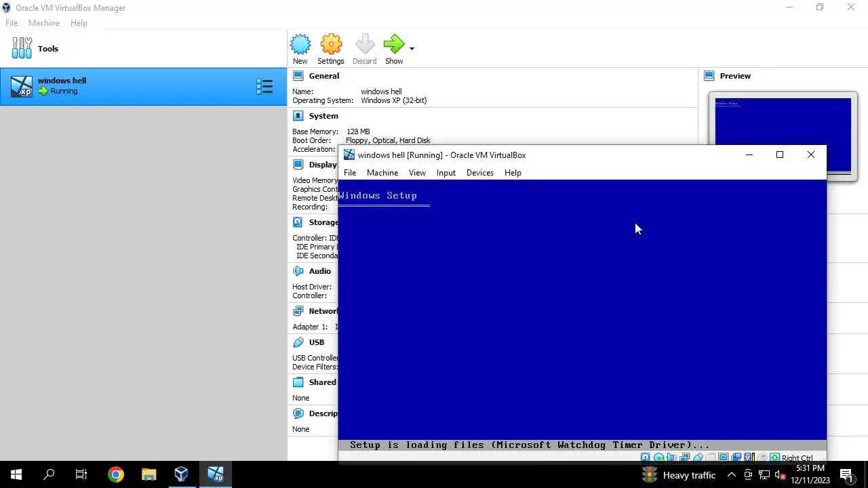Click the Discard toolbar icon

click(x=365, y=45)
